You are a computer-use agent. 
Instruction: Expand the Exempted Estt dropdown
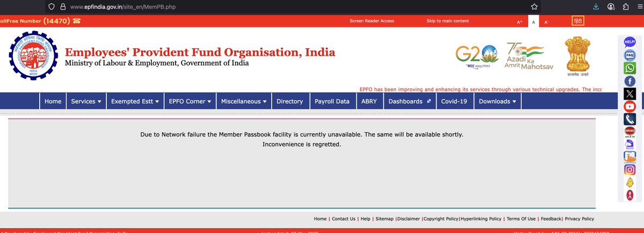pyautogui.click(x=135, y=101)
